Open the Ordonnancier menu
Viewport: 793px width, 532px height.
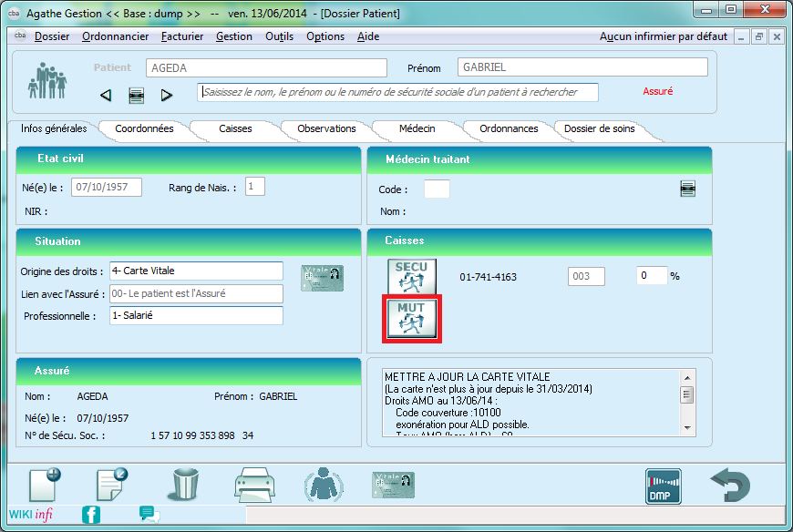(x=116, y=36)
